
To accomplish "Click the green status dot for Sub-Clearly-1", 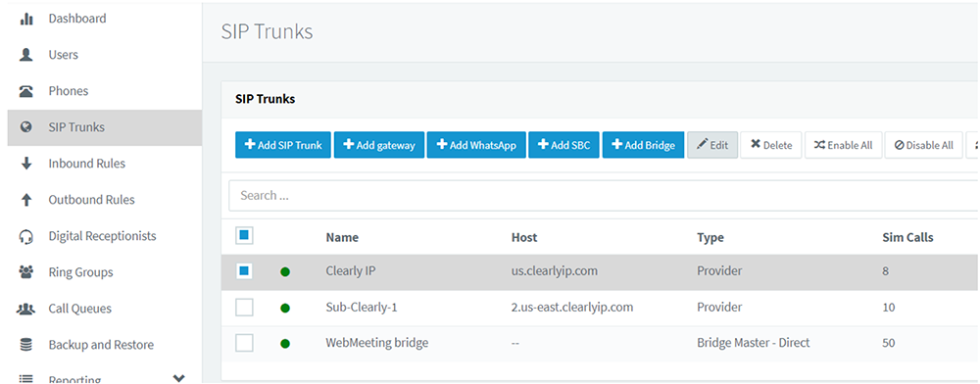I will coord(285,308).
